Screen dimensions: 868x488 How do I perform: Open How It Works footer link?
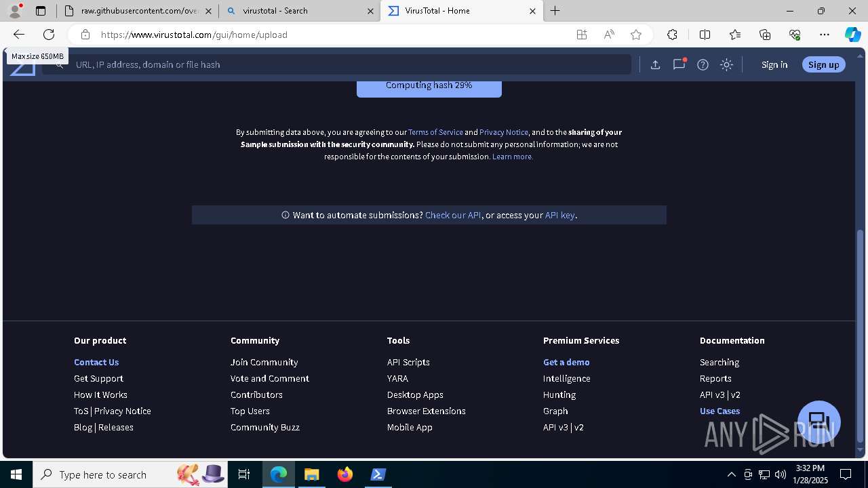pos(100,394)
